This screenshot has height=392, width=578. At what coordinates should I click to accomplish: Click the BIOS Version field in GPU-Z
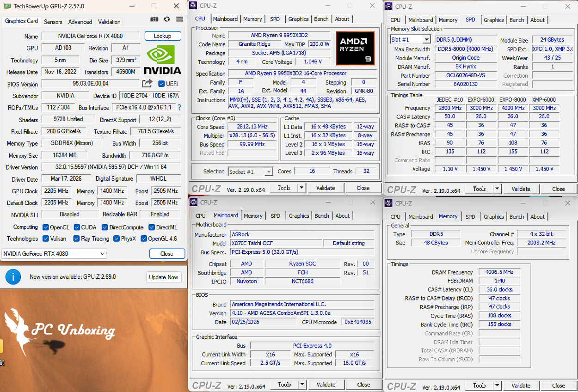pos(91,84)
